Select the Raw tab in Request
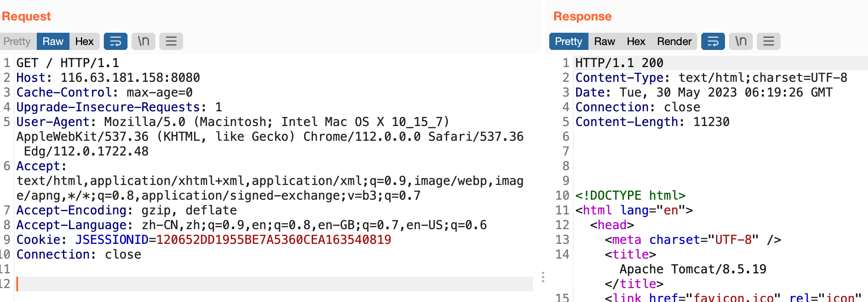The image size is (868, 302). (x=53, y=41)
